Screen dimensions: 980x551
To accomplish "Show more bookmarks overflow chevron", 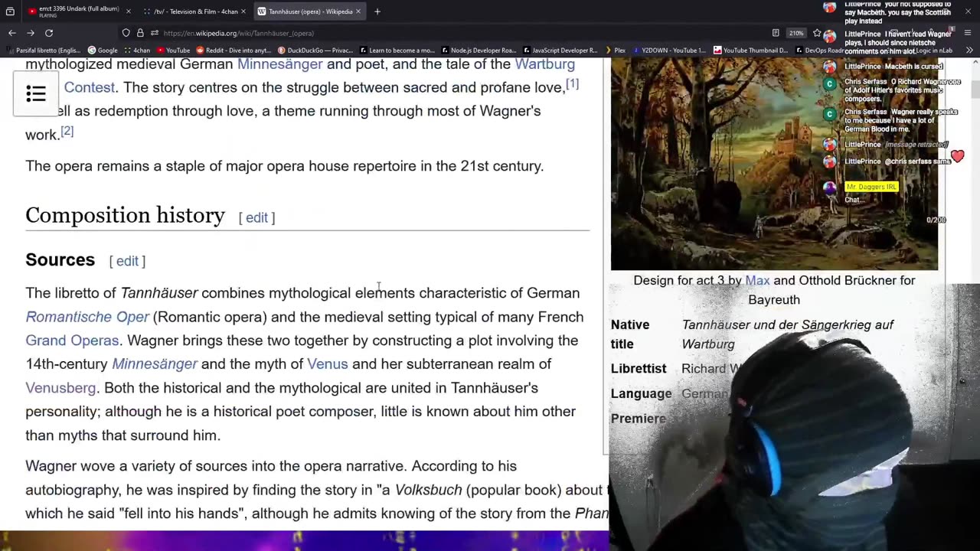I will pos(969,51).
